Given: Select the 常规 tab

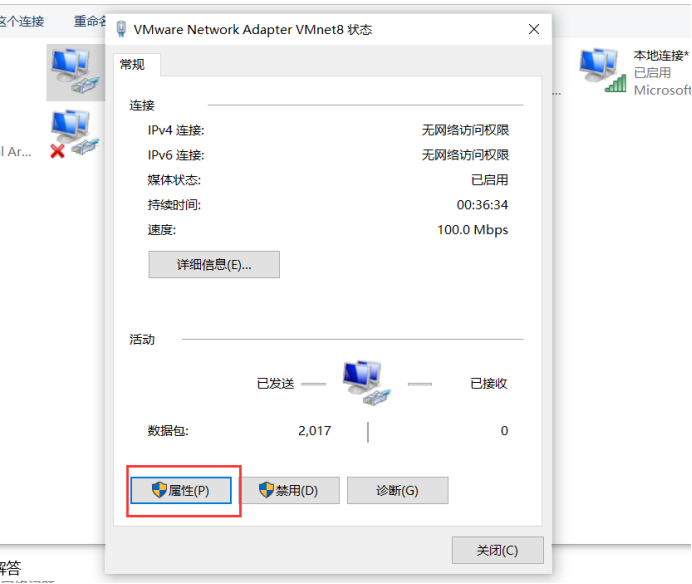Looking at the screenshot, I should [x=132, y=65].
